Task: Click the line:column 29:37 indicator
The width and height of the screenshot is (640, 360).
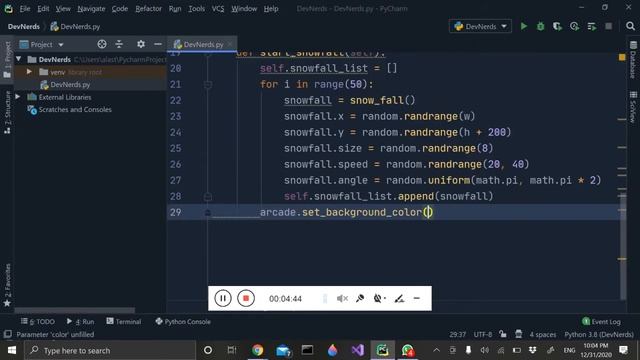Action: [x=458, y=334]
